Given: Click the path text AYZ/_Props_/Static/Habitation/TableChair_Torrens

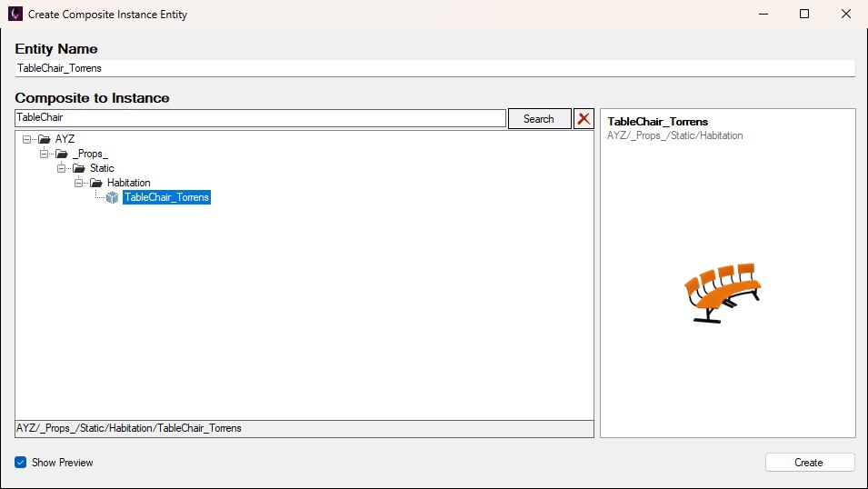Looking at the screenshot, I should [129, 428].
